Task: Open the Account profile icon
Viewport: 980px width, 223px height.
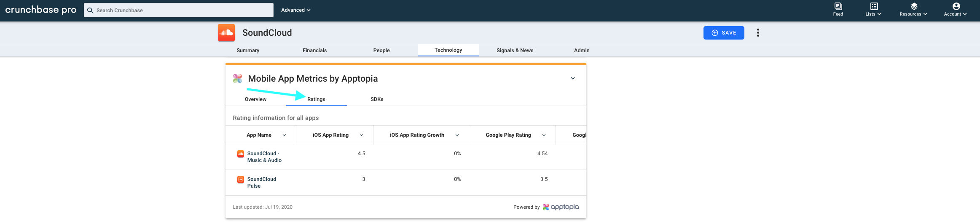Action: tap(956, 6)
